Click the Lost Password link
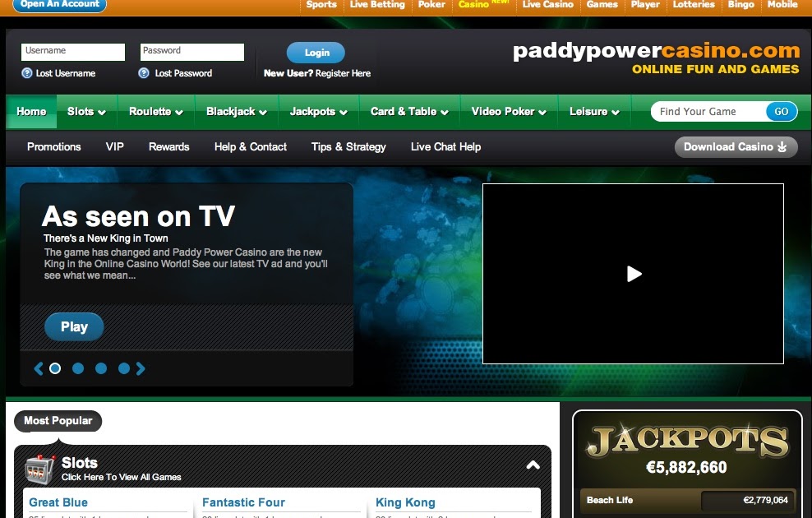Viewport: 812px width, 518px height. [x=183, y=73]
